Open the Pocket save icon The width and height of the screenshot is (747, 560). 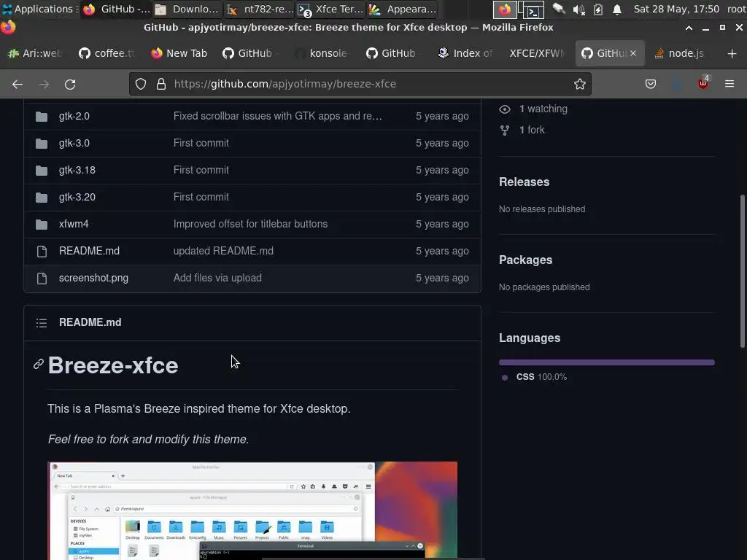click(x=650, y=85)
